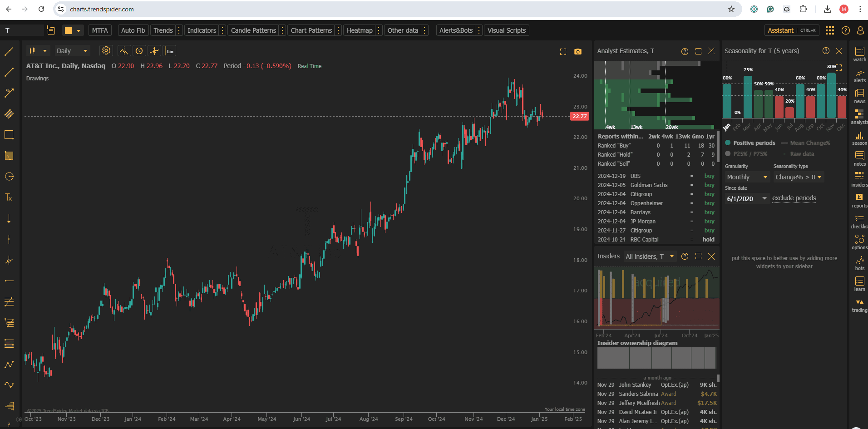Take a chart snapshot with the camera icon

click(x=578, y=51)
